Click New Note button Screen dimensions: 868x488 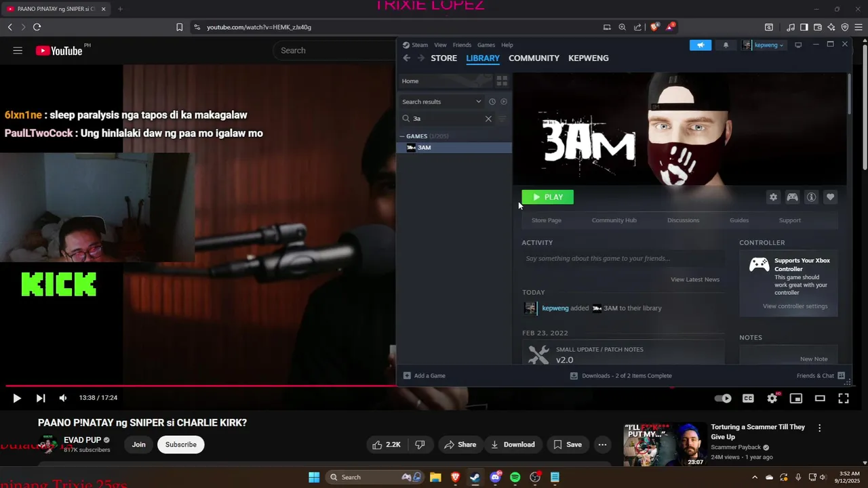814,359
